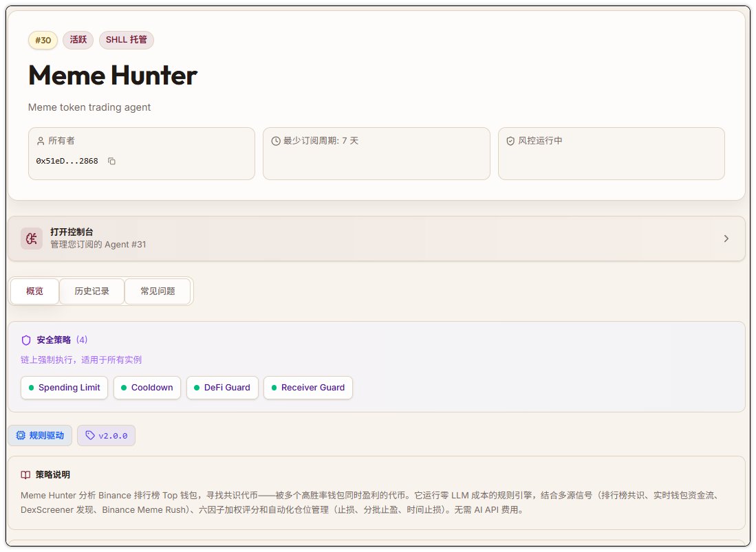Image resolution: width=756 pixels, height=552 pixels.
Task: Select the Receiver Guard policy chip
Action: pos(308,388)
